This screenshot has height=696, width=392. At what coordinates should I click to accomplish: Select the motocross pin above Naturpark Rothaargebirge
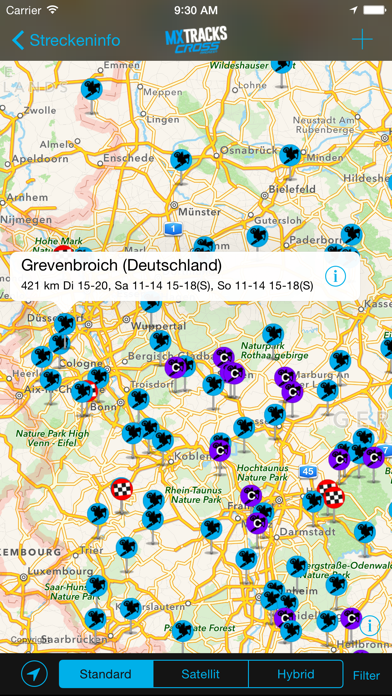click(x=273, y=335)
